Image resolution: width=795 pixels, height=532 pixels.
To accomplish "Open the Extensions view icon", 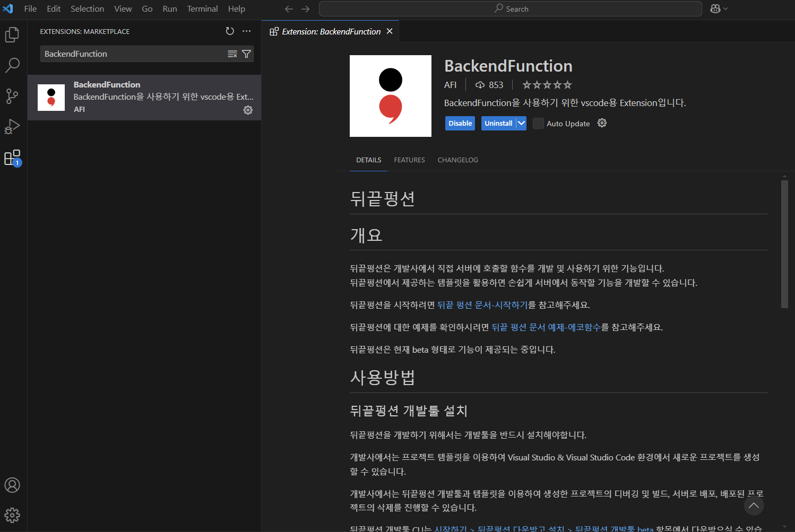I will (12, 158).
